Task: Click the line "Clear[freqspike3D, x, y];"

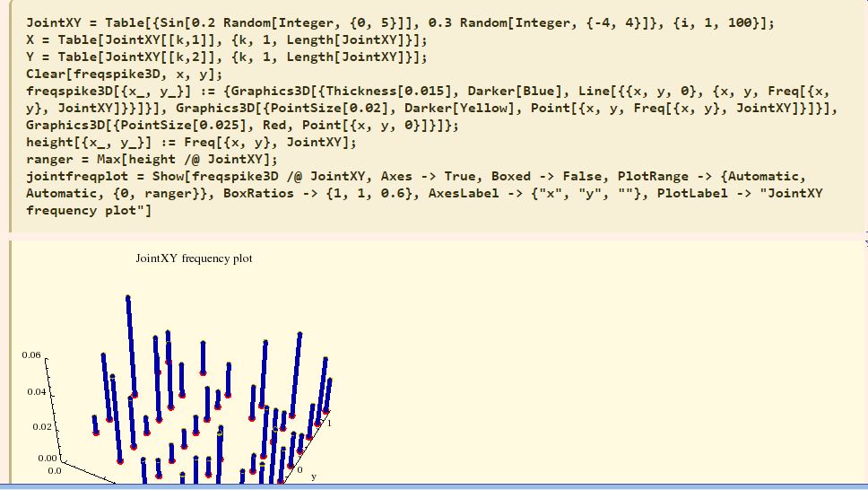Action: point(124,74)
